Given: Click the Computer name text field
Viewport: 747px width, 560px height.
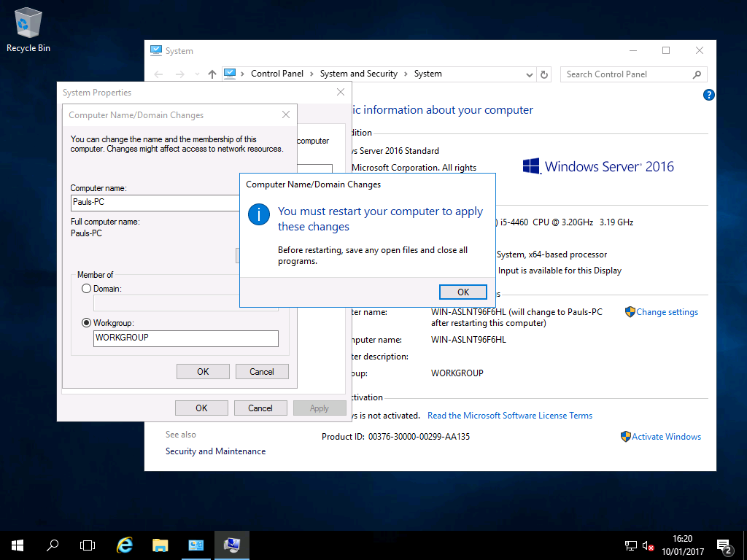Looking at the screenshot, I should (x=155, y=203).
